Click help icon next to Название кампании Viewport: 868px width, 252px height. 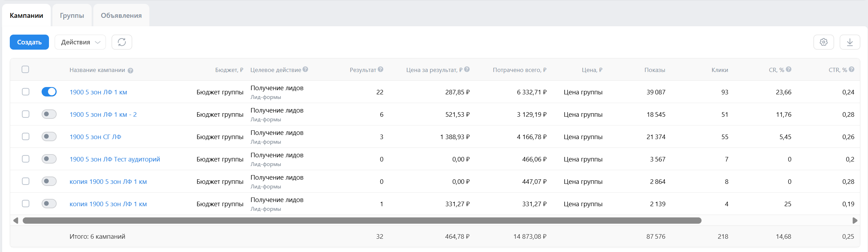130,71
